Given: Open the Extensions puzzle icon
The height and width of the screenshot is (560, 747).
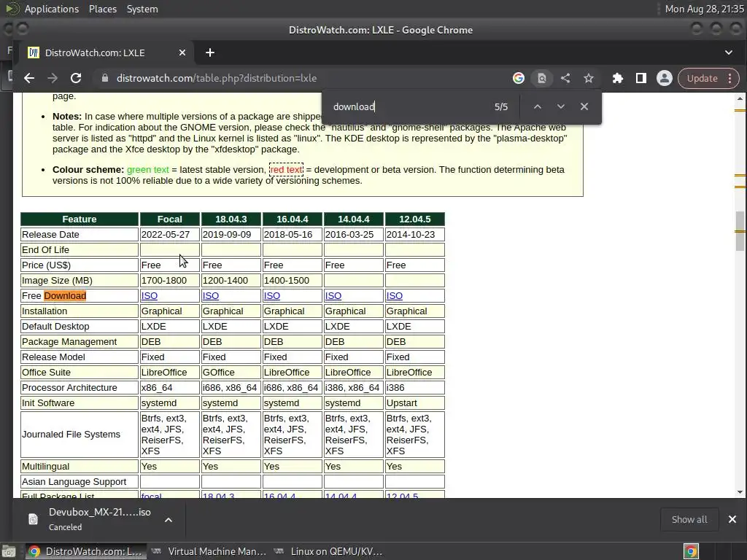Looking at the screenshot, I should 617,78.
